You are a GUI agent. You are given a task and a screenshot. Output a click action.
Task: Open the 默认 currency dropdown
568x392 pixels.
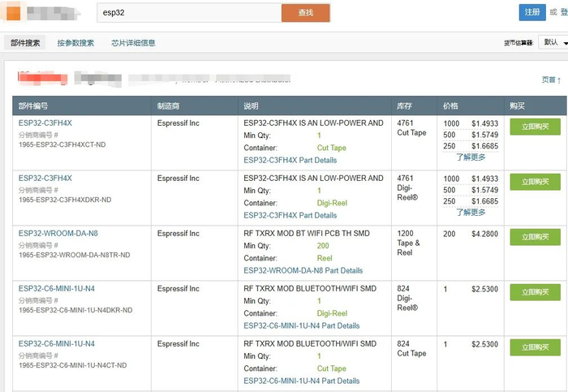[x=553, y=42]
